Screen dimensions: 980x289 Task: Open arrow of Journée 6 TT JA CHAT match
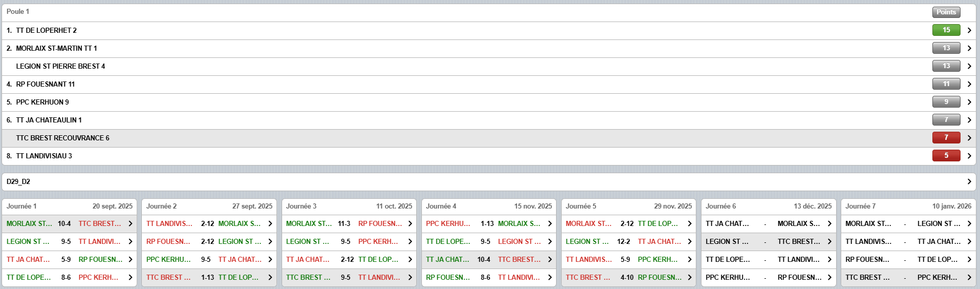[829, 223]
